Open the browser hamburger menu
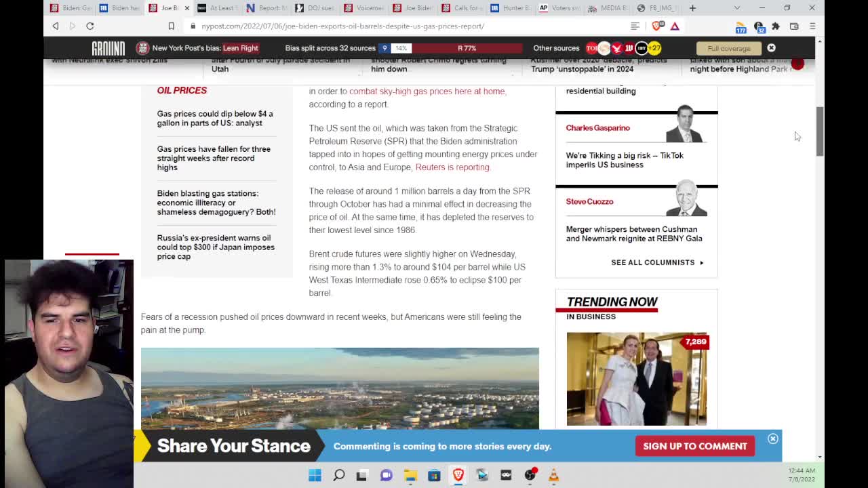 pos(812,26)
